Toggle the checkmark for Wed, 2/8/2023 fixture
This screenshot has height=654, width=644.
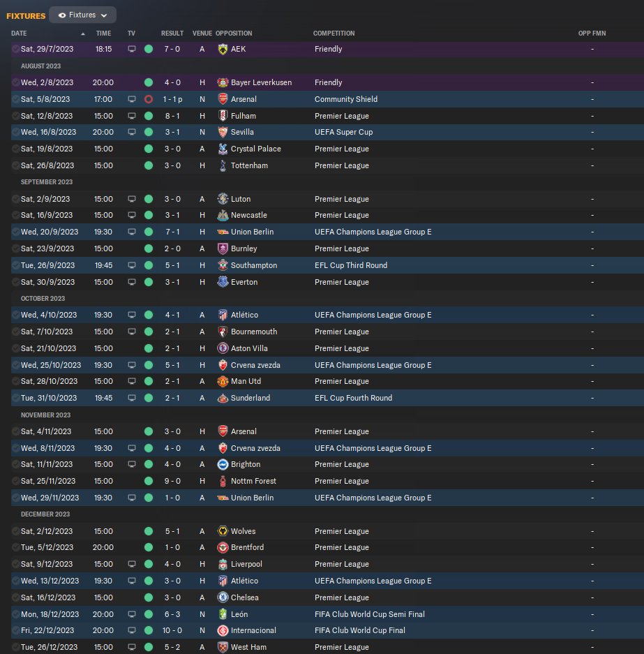(15, 82)
